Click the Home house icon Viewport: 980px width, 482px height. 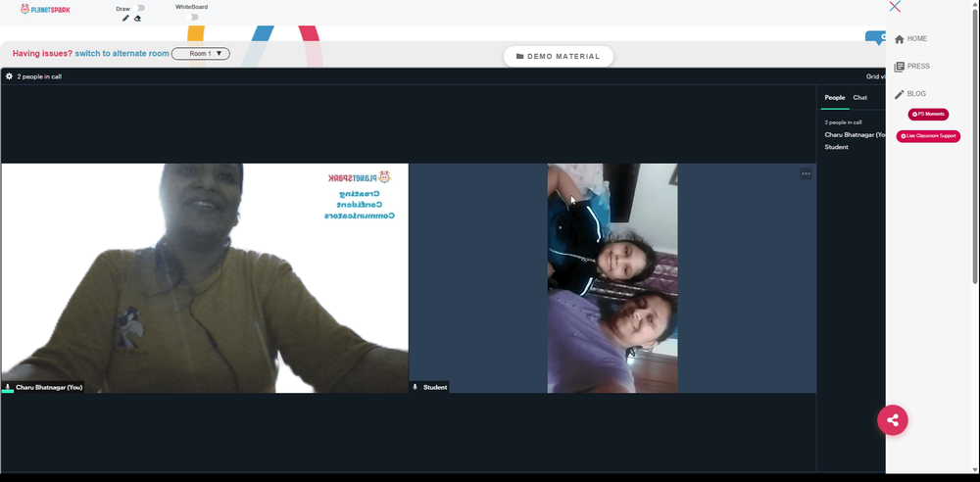point(900,39)
